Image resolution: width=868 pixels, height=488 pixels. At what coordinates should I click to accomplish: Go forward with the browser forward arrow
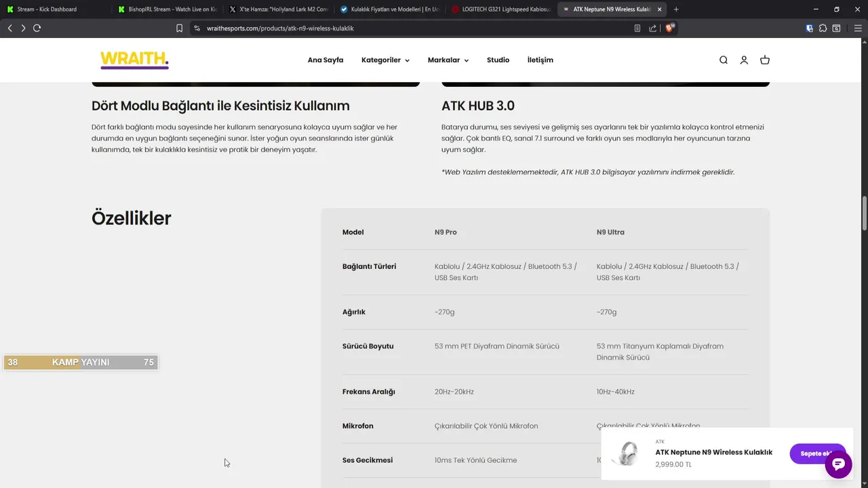pos(23,28)
